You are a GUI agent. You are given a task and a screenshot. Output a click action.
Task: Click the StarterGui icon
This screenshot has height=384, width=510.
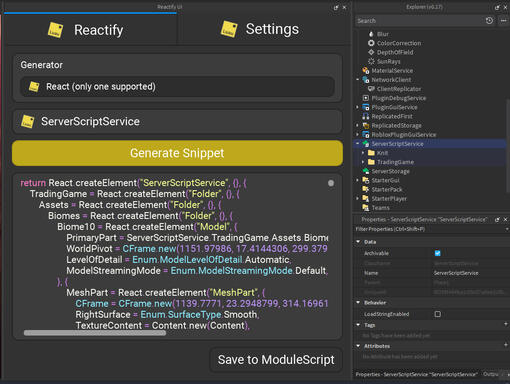coord(366,180)
